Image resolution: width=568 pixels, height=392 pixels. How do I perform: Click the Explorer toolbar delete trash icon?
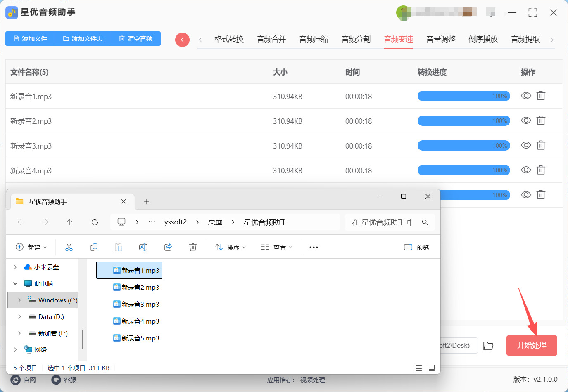(193, 247)
